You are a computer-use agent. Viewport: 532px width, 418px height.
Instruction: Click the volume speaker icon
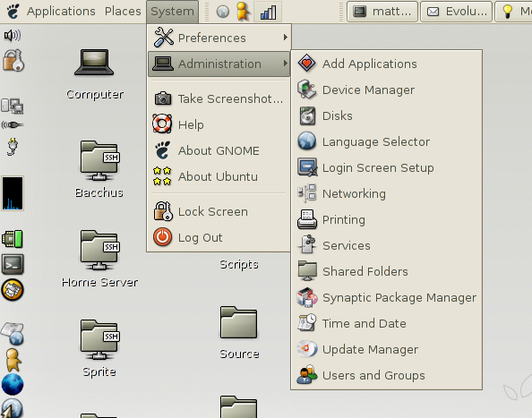click(13, 35)
